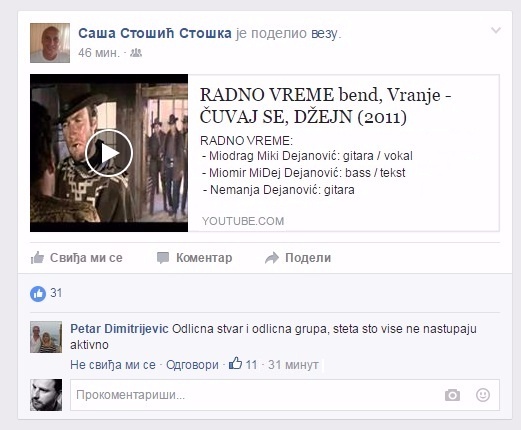Click the Подели share arrow icon
This screenshot has height=430, width=521.
click(x=272, y=258)
